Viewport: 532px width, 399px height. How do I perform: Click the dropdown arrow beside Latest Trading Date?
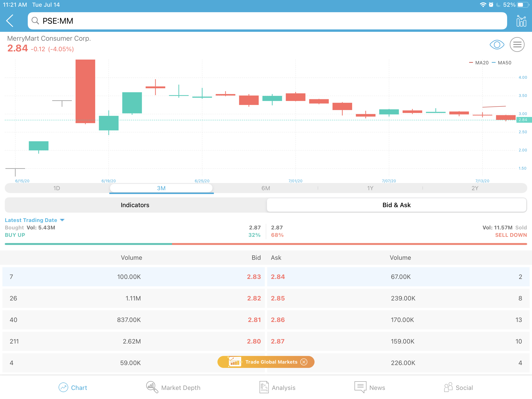pos(62,220)
